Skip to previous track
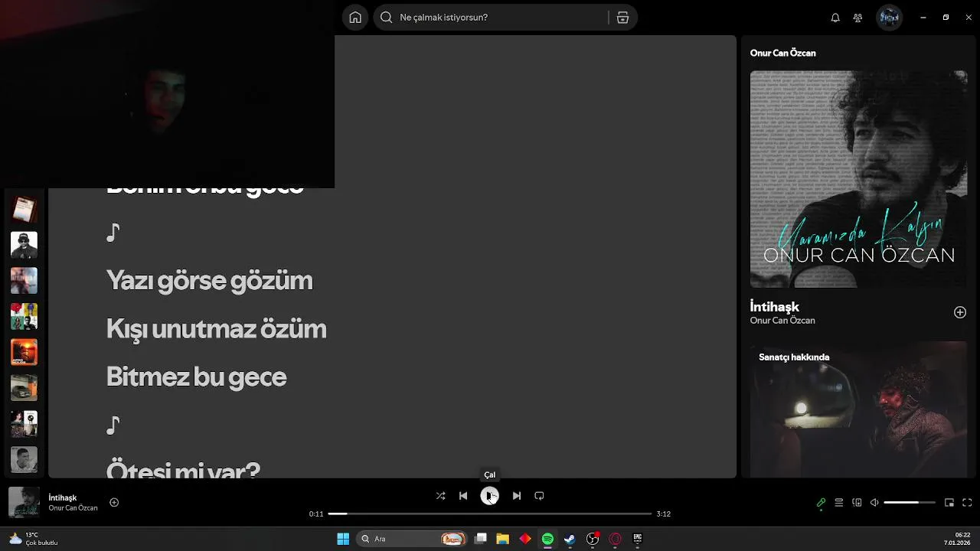Viewport: 980px width, 551px height. coord(463,496)
